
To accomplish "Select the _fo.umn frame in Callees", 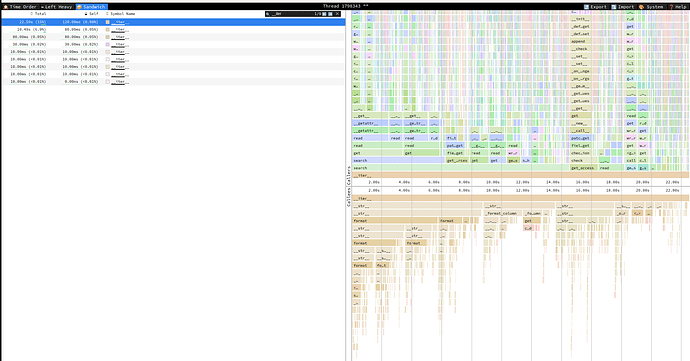I will click(x=532, y=213).
